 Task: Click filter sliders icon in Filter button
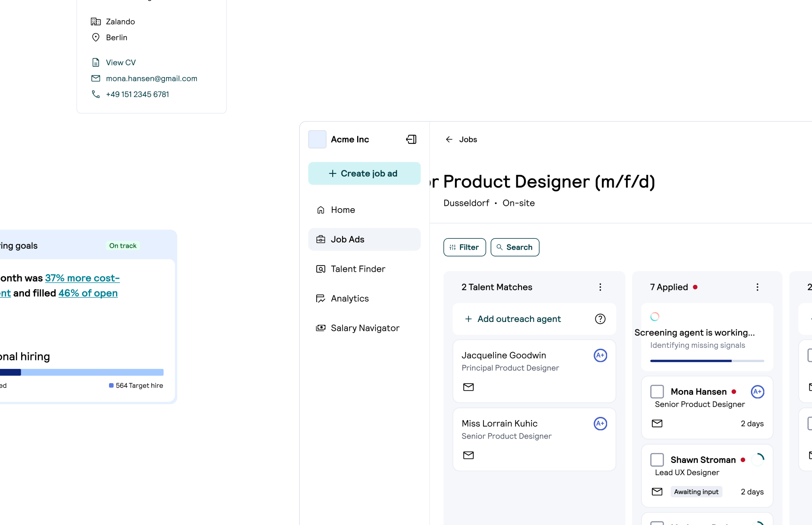tap(453, 247)
